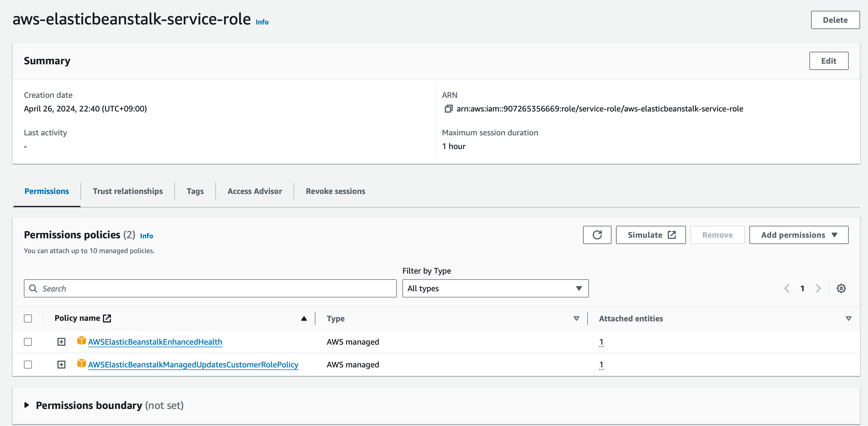Check the AWSElasticBeanstalkManagedUpdatesCustomerRolePolicy row checkbox

28,365
